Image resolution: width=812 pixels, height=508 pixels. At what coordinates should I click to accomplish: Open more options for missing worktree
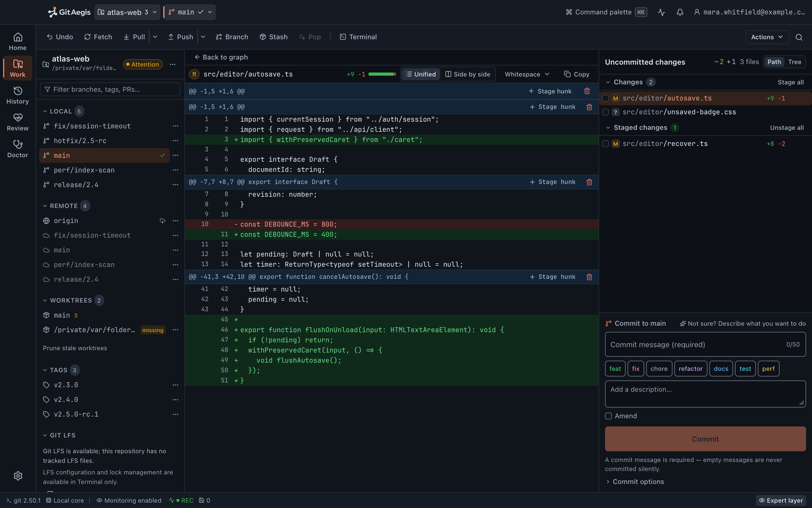pyautogui.click(x=175, y=330)
